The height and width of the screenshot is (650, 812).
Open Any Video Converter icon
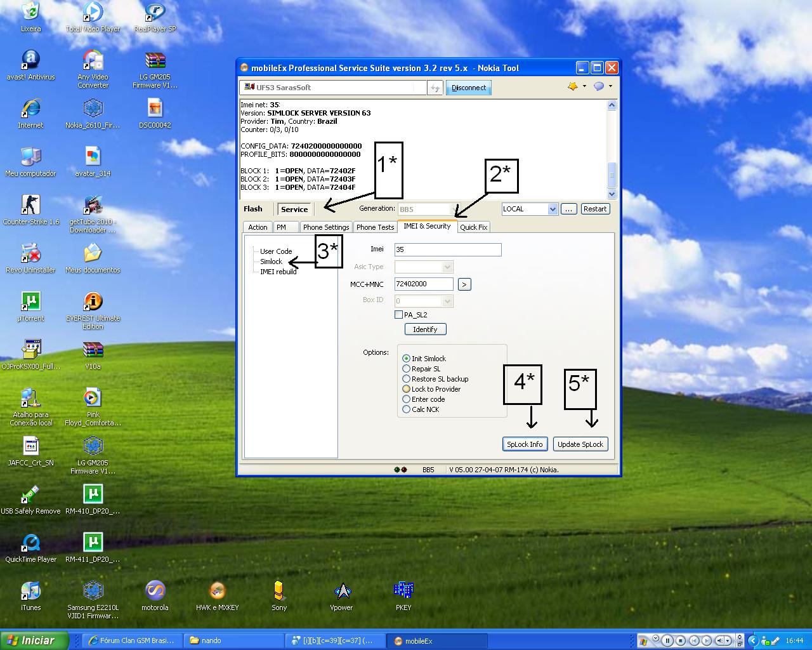pos(93,69)
